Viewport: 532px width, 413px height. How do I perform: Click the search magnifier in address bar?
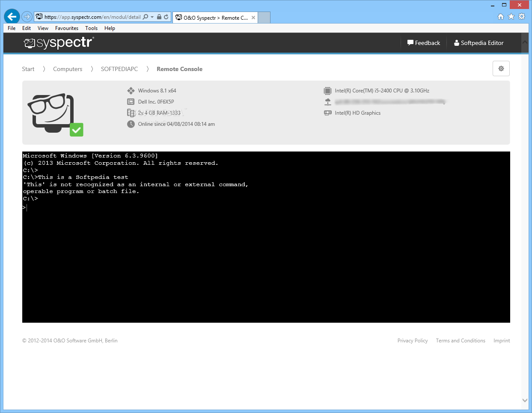(x=146, y=17)
